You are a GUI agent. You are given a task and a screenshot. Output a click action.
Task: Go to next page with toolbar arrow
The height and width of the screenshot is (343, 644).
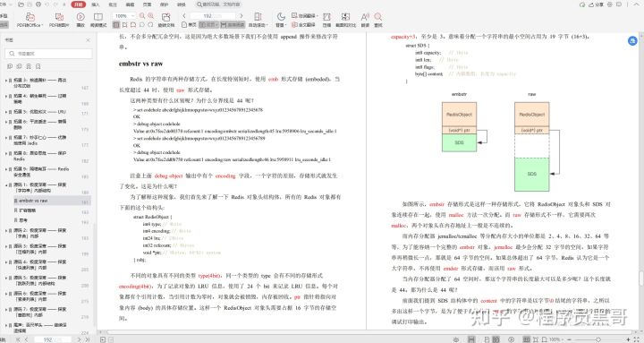tap(241, 15)
